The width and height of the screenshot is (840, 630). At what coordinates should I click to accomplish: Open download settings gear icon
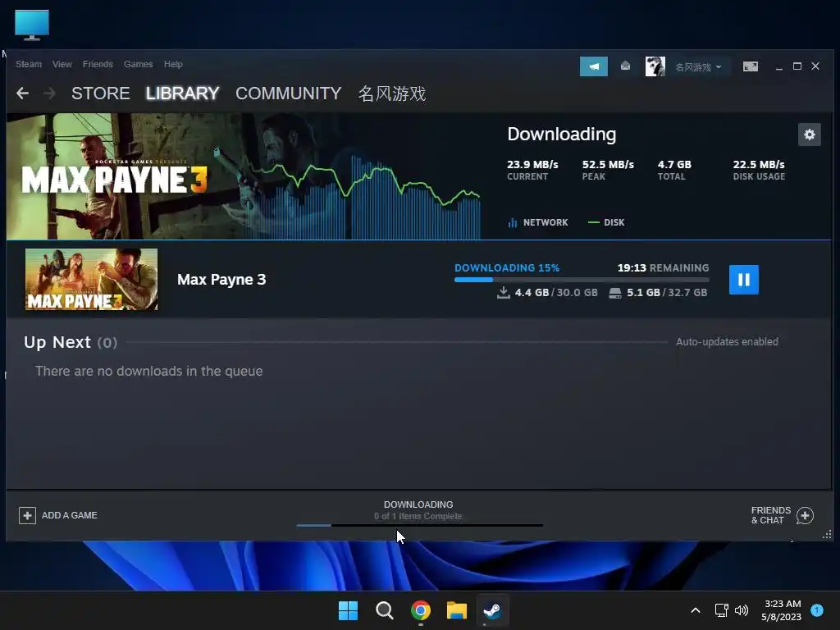pyautogui.click(x=809, y=135)
